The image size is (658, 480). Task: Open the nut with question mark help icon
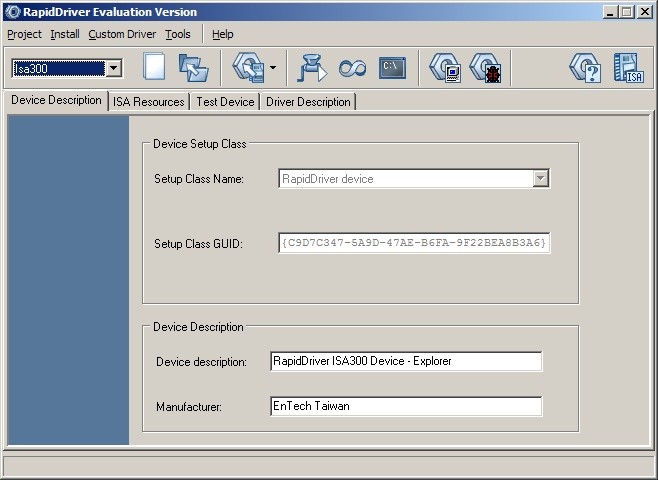pos(585,67)
